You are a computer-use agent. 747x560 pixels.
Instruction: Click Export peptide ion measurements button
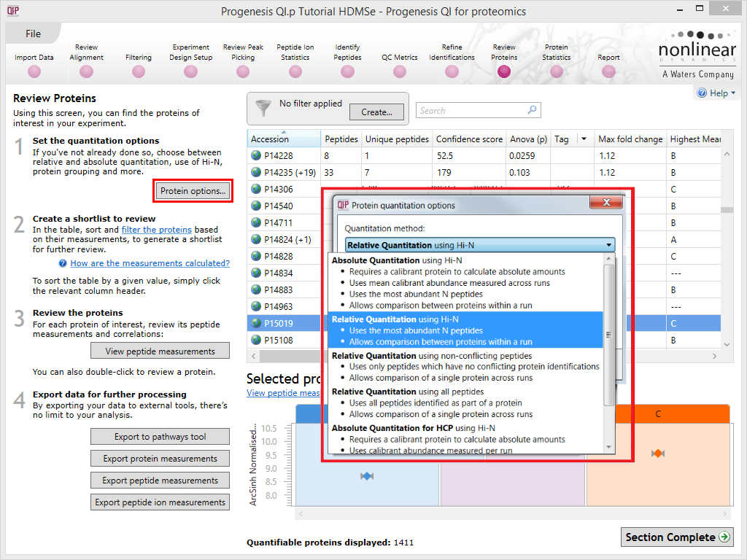click(x=160, y=502)
